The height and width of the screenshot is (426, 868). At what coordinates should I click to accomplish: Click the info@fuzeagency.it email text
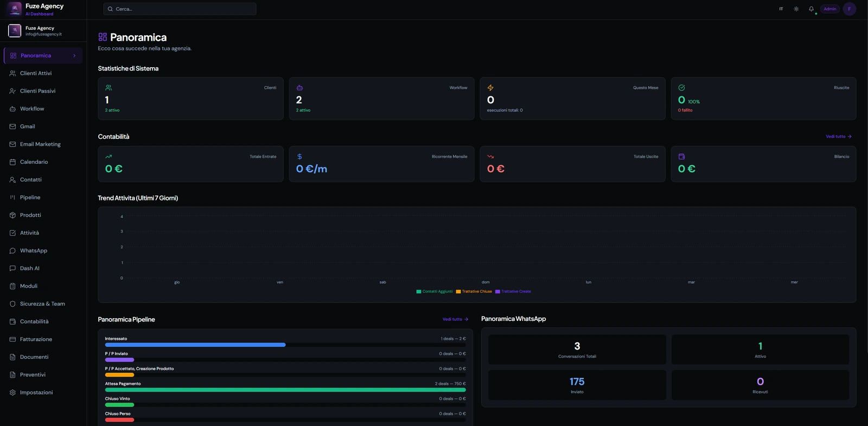click(x=43, y=34)
